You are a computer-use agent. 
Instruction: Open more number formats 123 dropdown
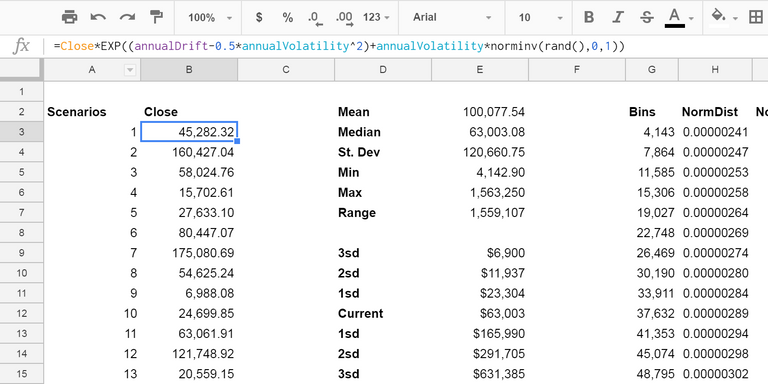(x=376, y=18)
